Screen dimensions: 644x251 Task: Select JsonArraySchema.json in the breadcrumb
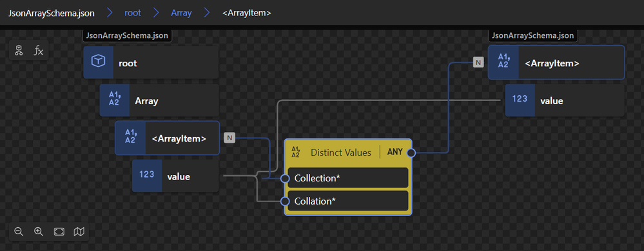52,13
